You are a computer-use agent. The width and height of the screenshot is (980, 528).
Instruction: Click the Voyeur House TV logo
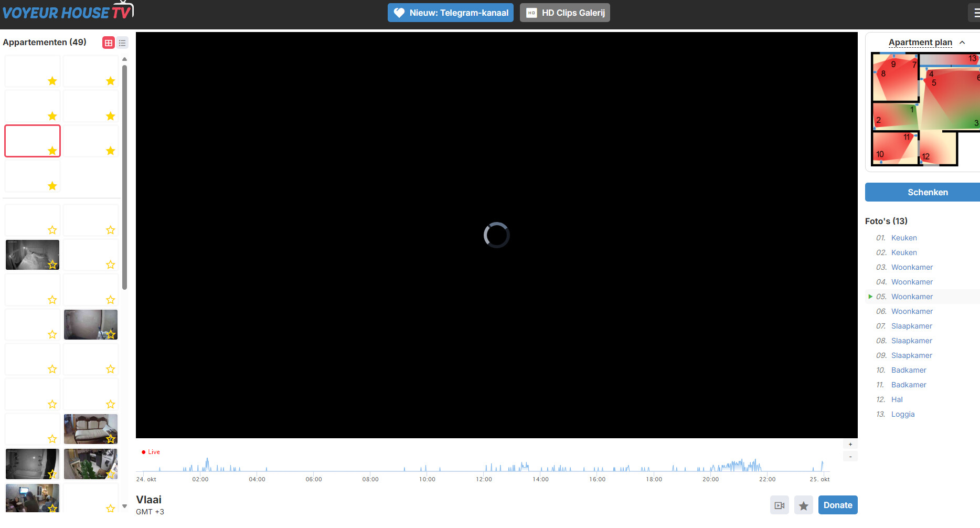pos(67,12)
